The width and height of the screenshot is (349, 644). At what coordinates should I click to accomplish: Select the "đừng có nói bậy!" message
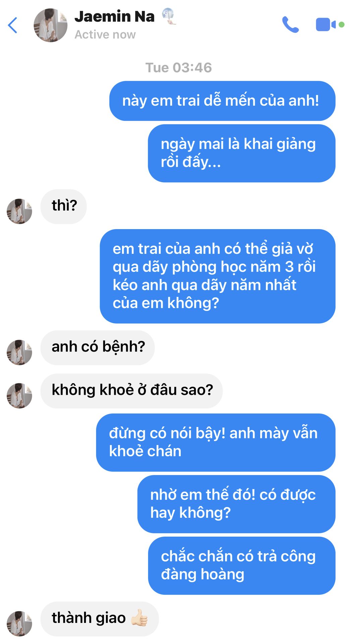tap(216, 442)
